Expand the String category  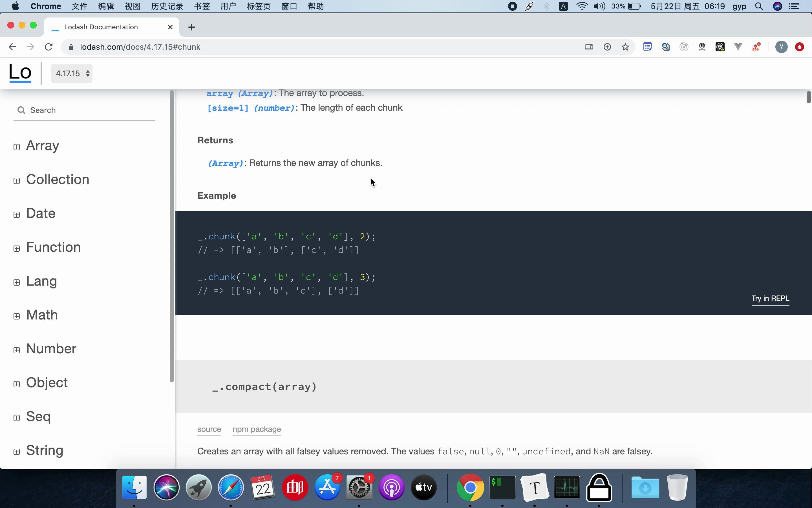point(16,452)
